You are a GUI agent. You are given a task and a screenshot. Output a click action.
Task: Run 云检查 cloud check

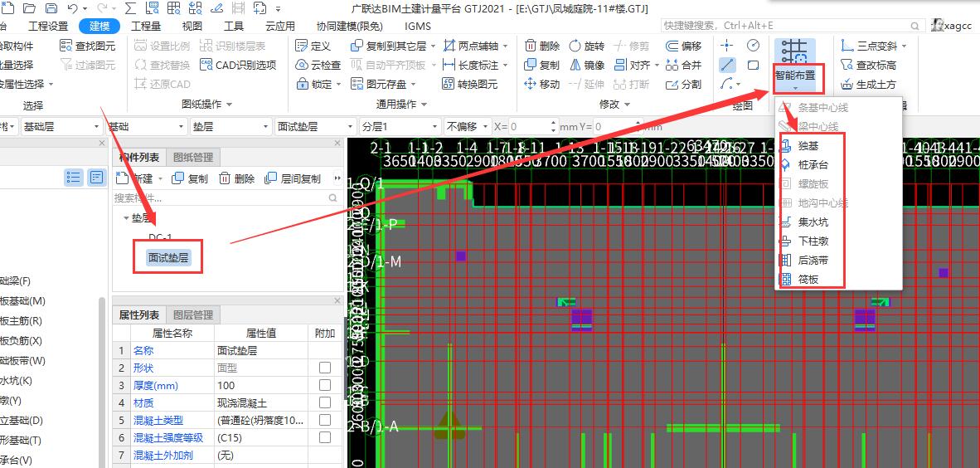point(318,65)
